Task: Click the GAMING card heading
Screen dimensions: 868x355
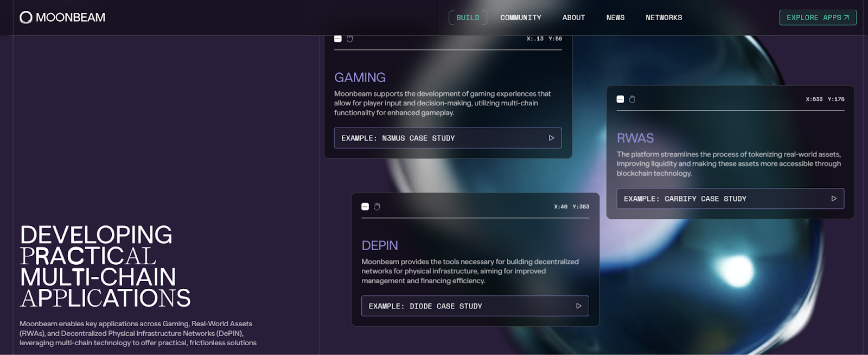Action: pyautogui.click(x=360, y=78)
